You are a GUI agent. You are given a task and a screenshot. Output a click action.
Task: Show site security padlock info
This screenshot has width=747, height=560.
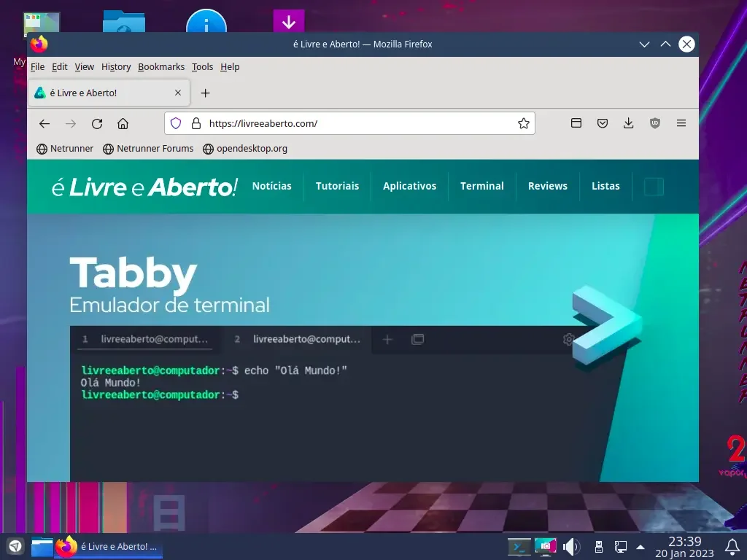click(196, 123)
